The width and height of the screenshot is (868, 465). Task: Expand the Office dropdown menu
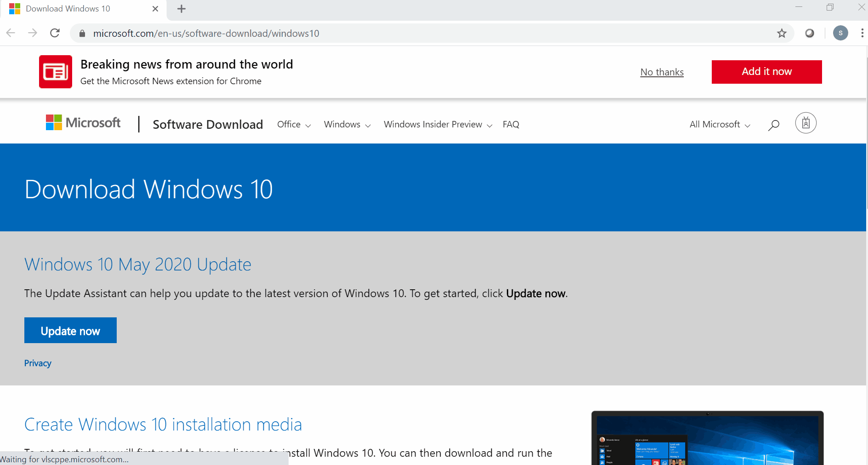294,125
